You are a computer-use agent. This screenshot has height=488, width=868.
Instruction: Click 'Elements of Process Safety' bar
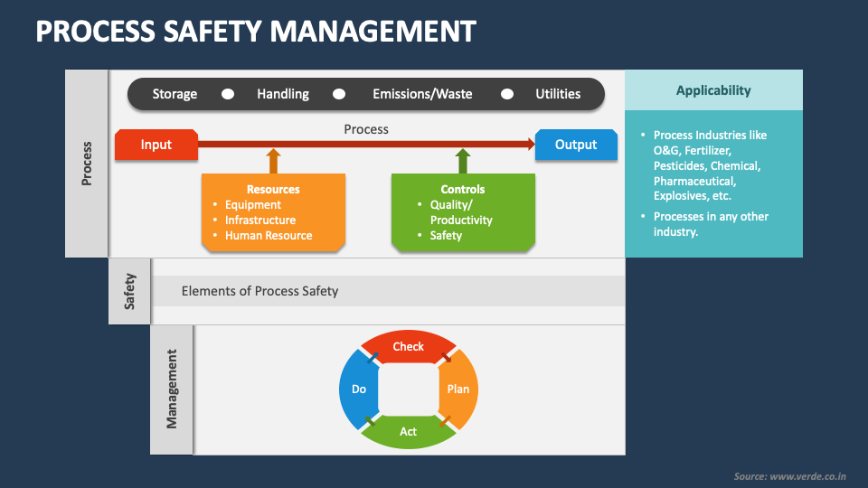[x=389, y=291]
